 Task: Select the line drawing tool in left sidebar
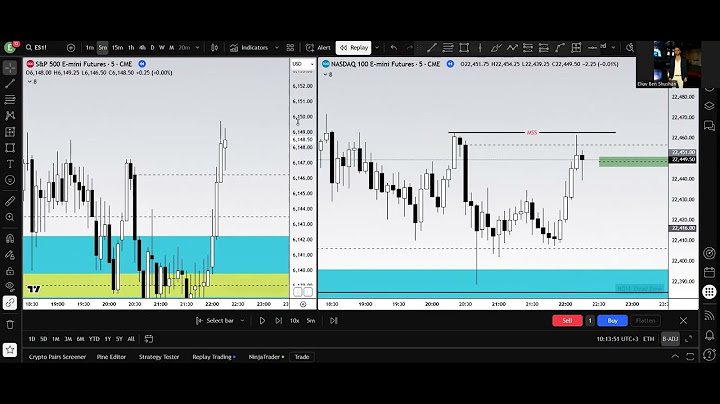pos(10,84)
